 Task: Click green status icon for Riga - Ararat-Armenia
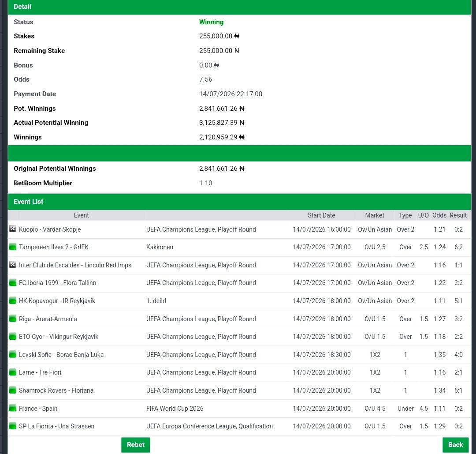[12, 319]
